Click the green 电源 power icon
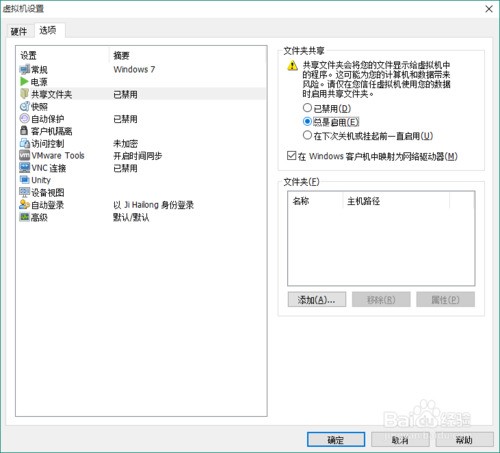Image resolution: width=500 pixels, height=453 pixels. click(24, 82)
